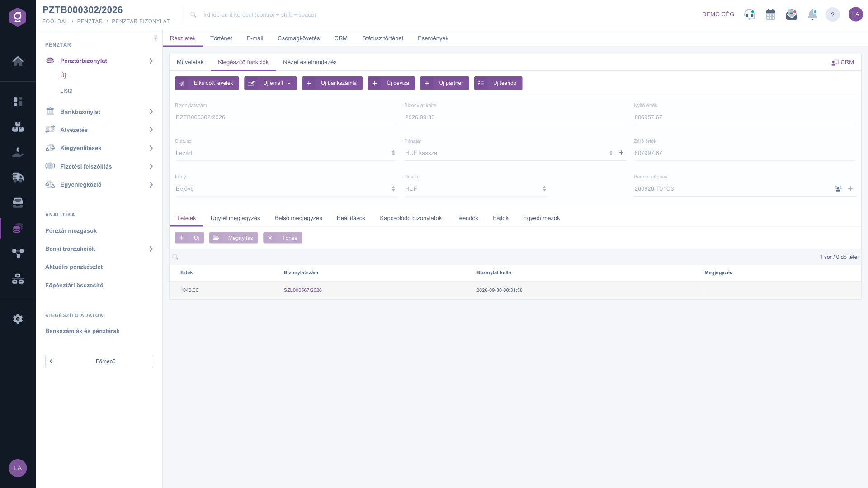This screenshot has width=868, height=488.
Task: Open the coins finance icon in sidebar
Action: pyautogui.click(x=18, y=228)
